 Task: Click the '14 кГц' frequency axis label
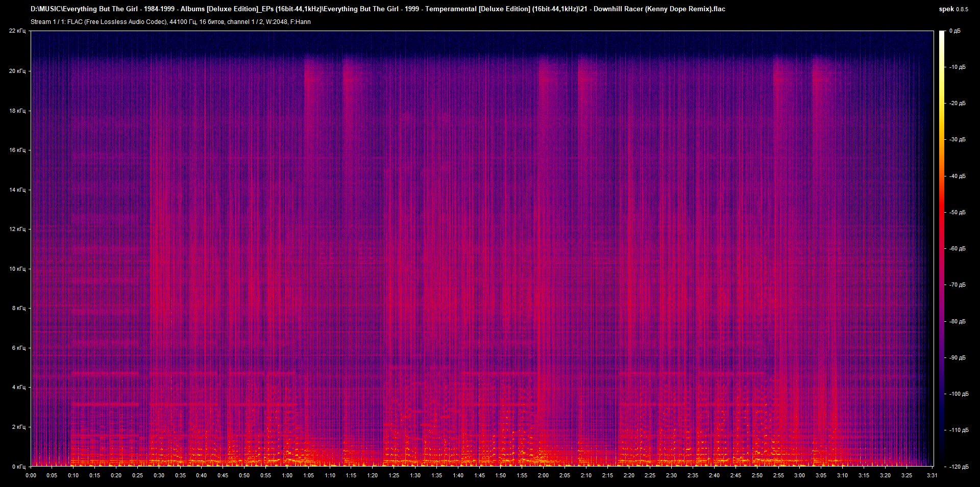click(17, 190)
